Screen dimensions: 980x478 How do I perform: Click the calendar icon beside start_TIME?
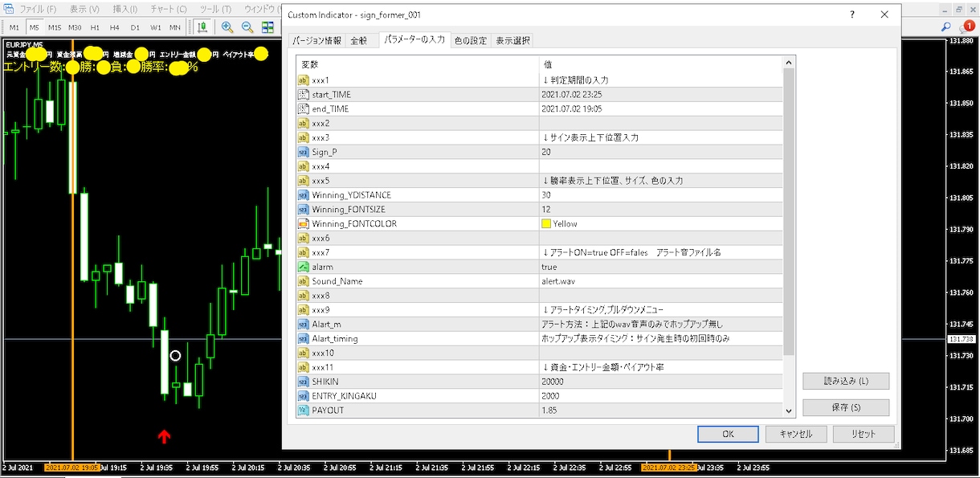pyautogui.click(x=303, y=94)
